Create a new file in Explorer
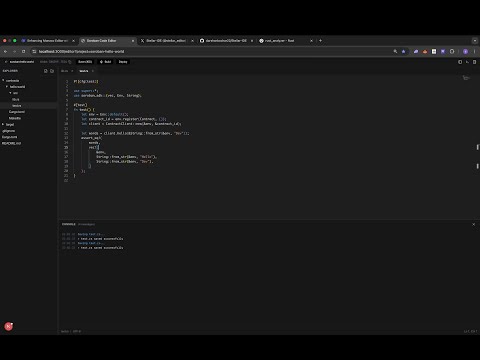 [46, 71]
